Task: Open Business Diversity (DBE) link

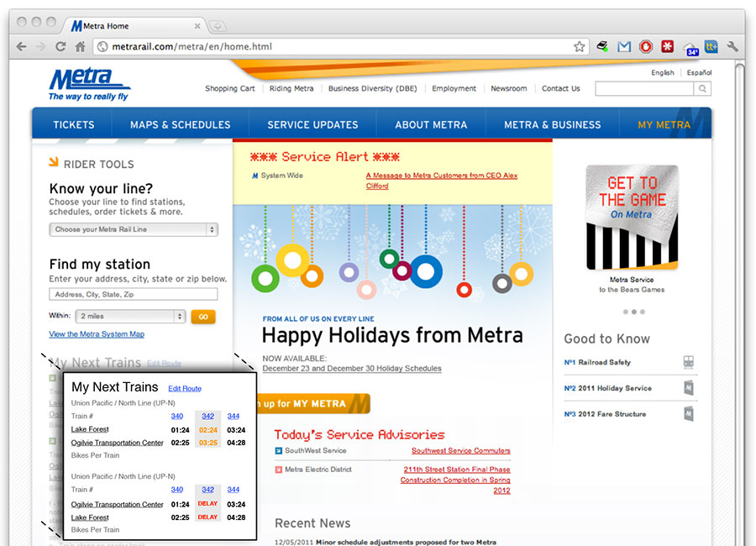Action: pos(373,89)
